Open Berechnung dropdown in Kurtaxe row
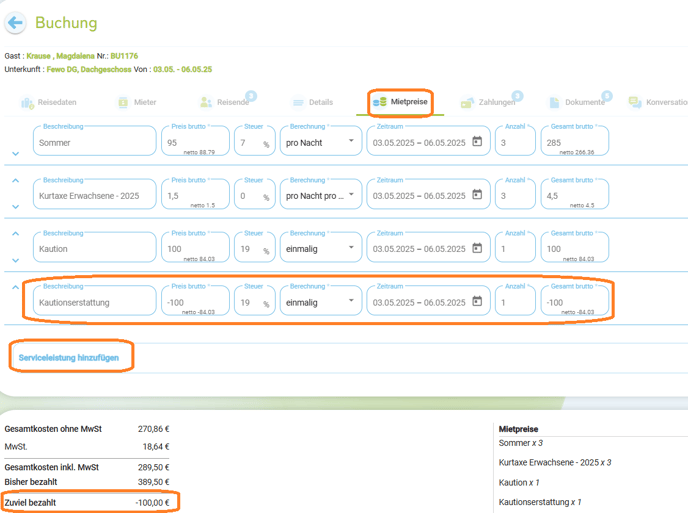This screenshot has width=688, height=513. click(321, 194)
